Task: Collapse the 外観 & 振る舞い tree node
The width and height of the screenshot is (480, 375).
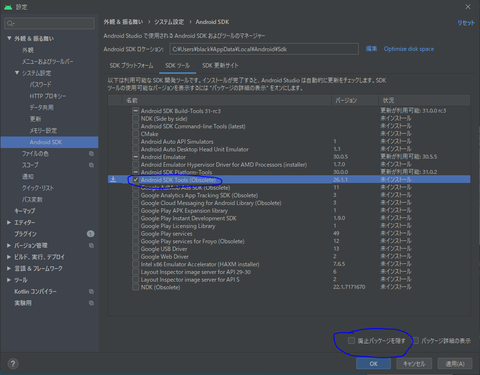Action: pos(9,38)
